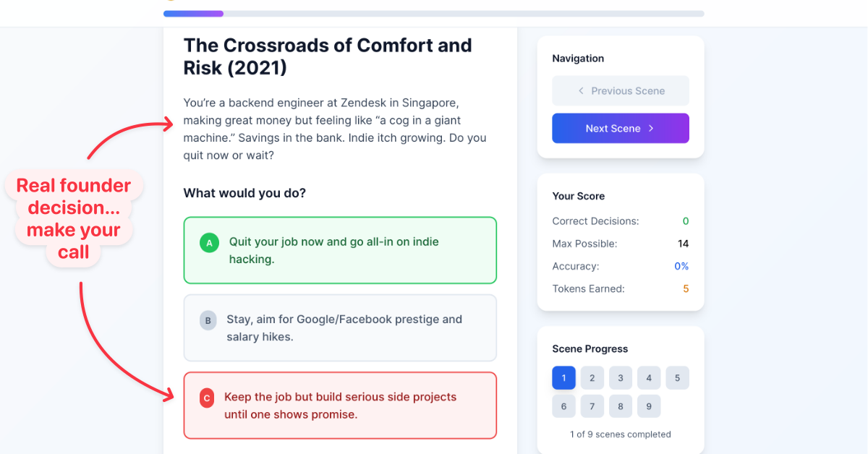Open scene 4 tile

pyautogui.click(x=649, y=378)
